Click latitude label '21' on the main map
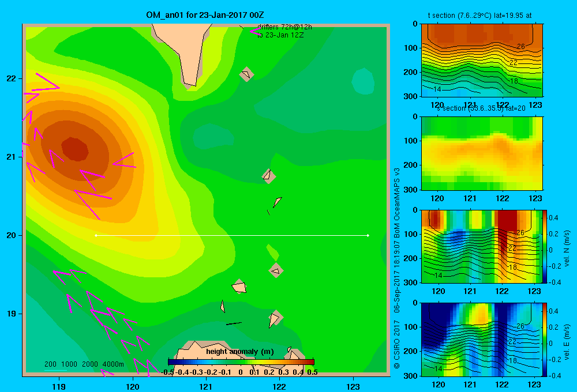Image resolution: width=577 pixels, height=392 pixels. pyautogui.click(x=12, y=157)
